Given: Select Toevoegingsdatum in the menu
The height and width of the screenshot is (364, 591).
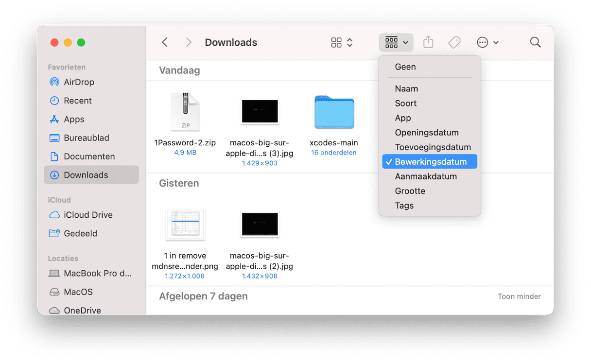Looking at the screenshot, I should point(433,147).
